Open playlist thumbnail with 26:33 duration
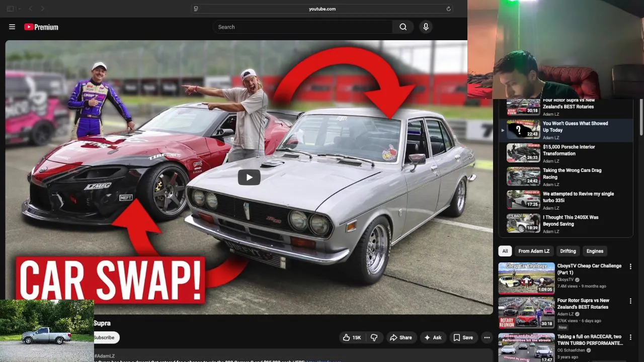 [x=523, y=153]
